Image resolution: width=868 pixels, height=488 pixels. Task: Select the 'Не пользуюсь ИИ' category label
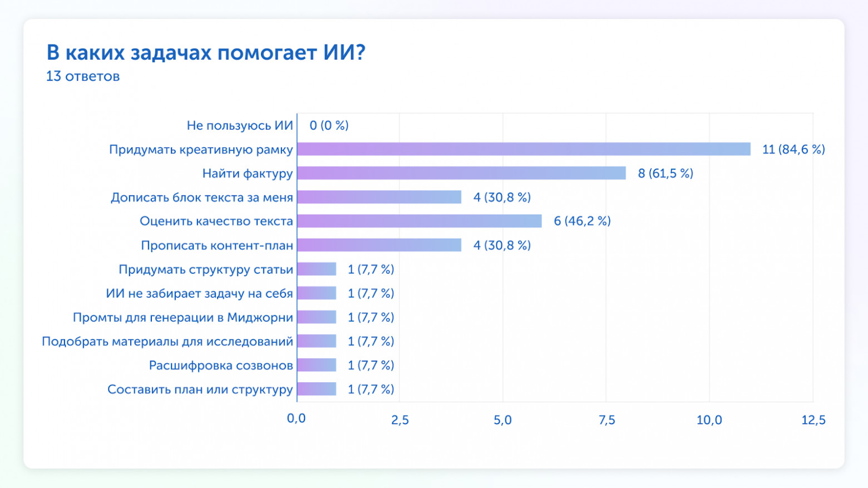pyautogui.click(x=240, y=125)
